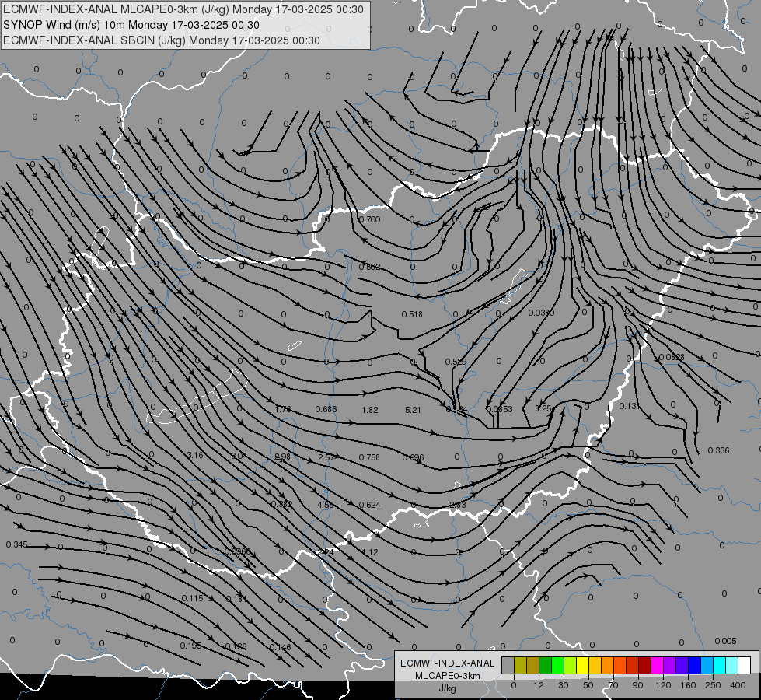The width and height of the screenshot is (761, 700).
Task: Click the map value 0.345
Action: click(x=16, y=545)
